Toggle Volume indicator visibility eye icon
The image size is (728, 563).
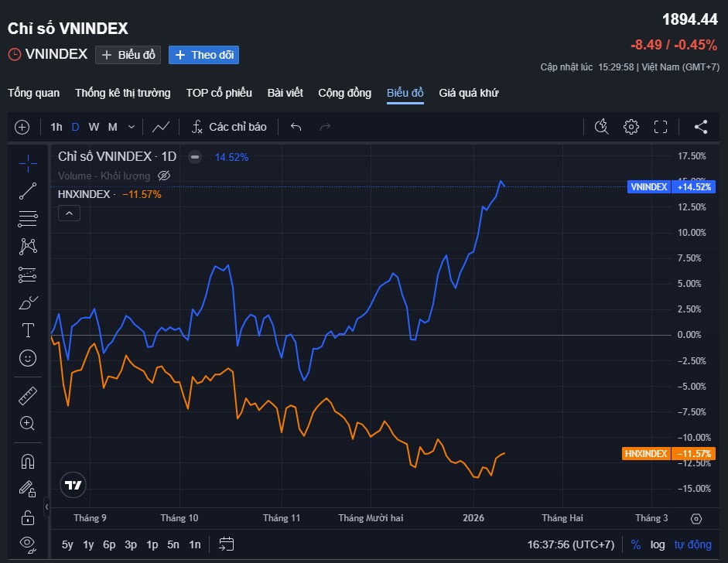coord(163,176)
